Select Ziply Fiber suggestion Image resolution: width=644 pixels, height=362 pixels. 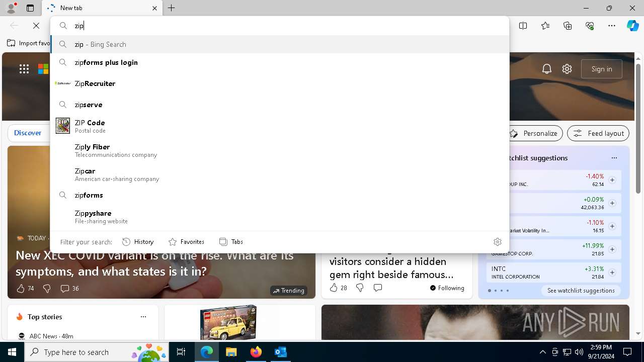pos(280,150)
